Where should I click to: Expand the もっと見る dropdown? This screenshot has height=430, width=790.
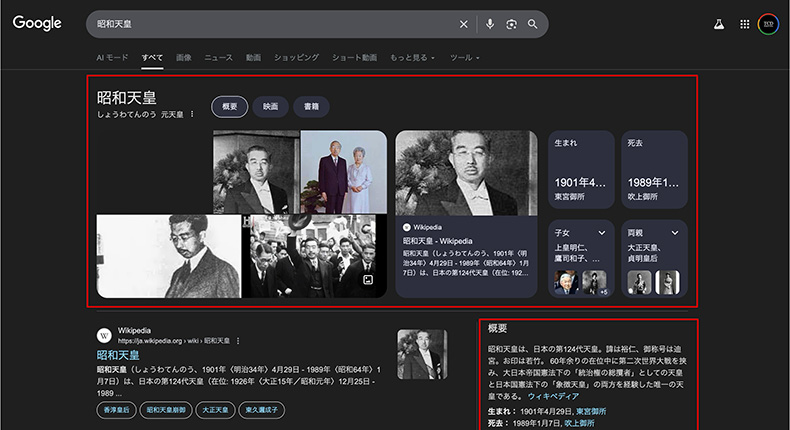tap(412, 58)
